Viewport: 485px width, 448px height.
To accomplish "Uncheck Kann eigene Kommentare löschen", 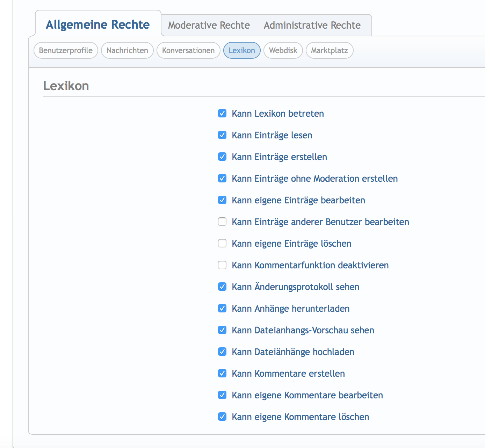I will click(222, 417).
